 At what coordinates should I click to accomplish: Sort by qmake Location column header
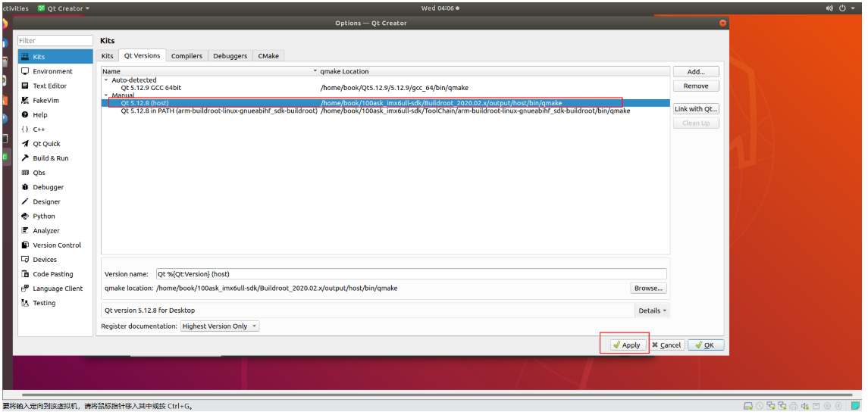click(494, 71)
